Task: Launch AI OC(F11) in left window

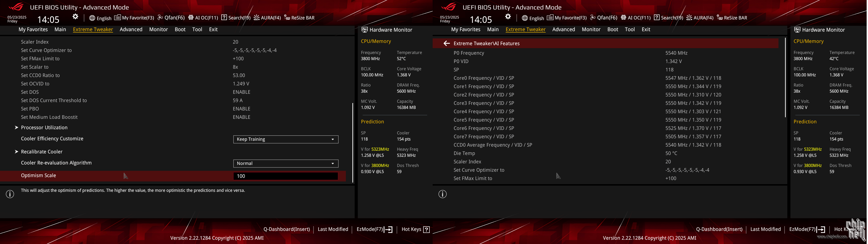Action: (203, 18)
